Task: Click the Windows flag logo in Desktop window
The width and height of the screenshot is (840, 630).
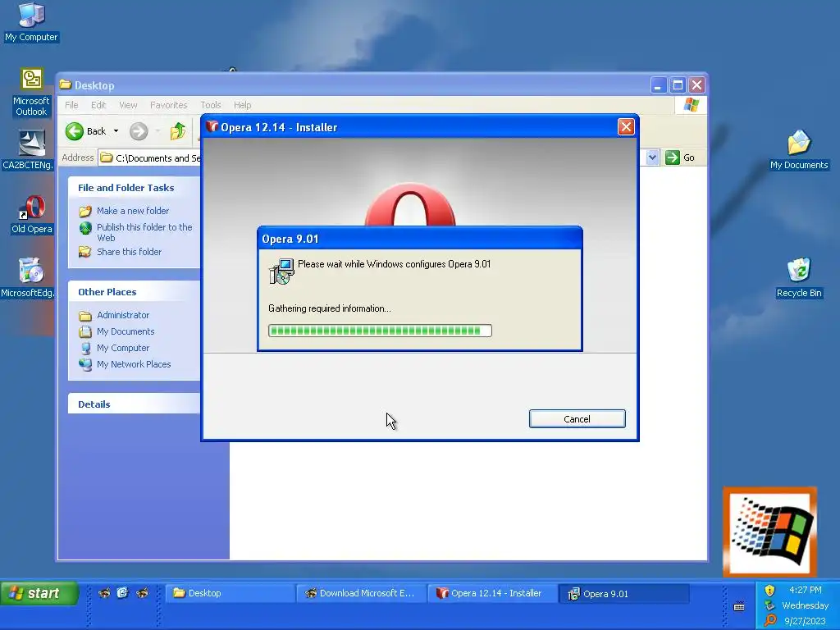Action: tap(691, 104)
